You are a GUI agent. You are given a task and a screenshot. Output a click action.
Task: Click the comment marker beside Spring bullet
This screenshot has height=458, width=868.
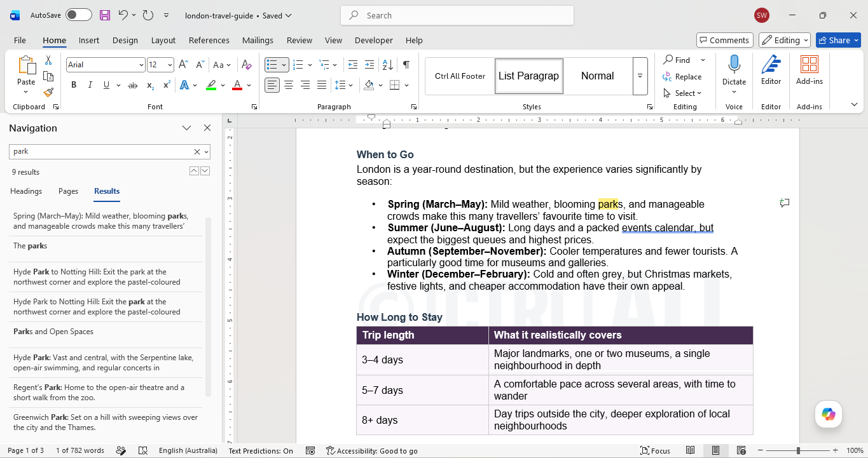pos(785,203)
